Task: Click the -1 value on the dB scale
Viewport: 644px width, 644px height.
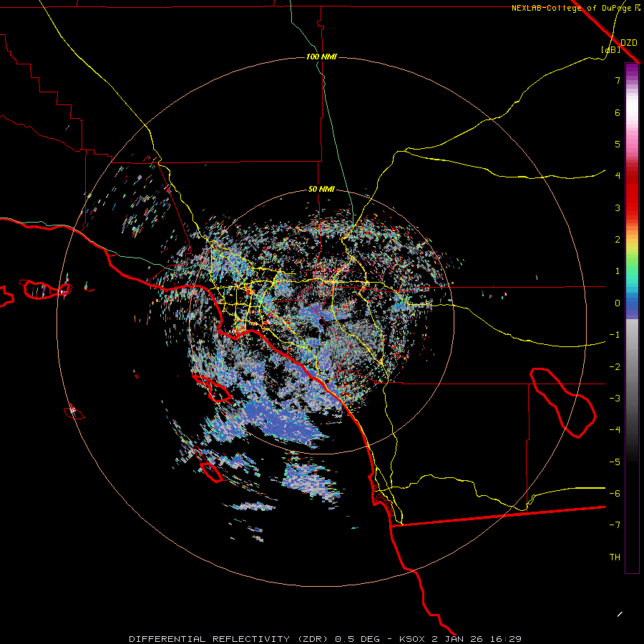Action: pyautogui.click(x=615, y=335)
